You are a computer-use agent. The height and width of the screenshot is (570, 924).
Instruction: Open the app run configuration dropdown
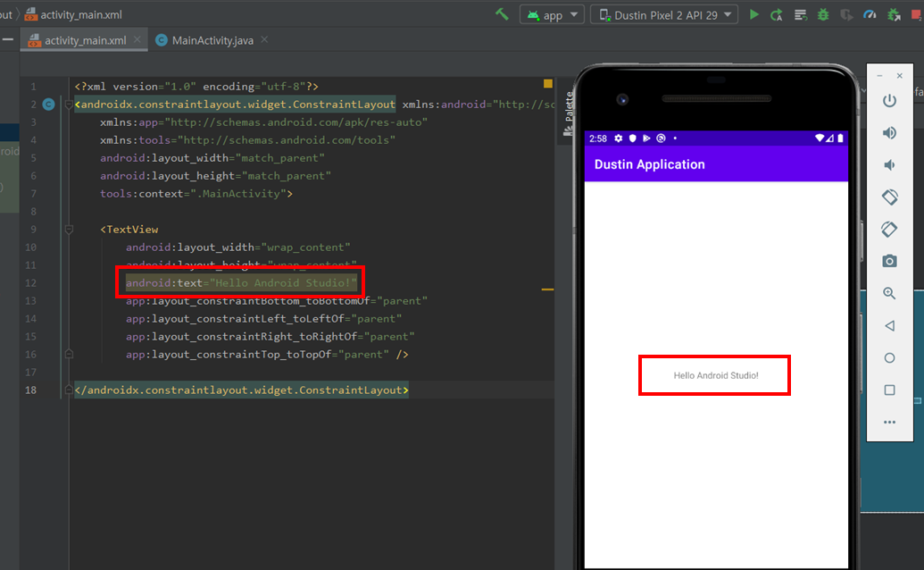(x=552, y=14)
